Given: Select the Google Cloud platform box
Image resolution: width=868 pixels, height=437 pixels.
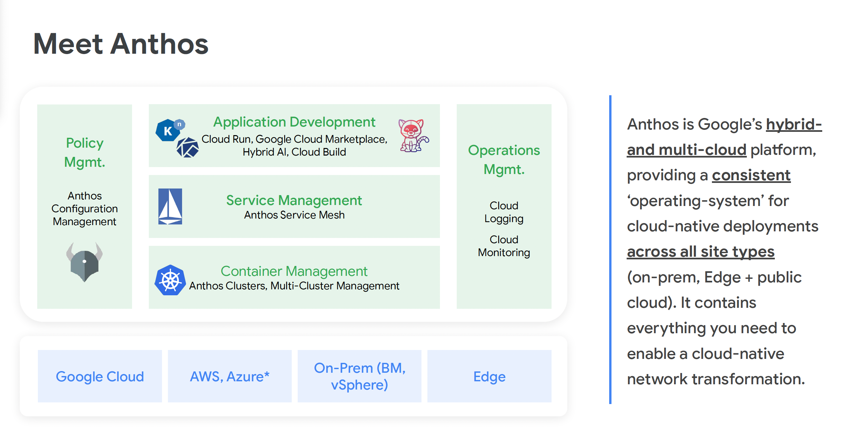Looking at the screenshot, I should [100, 376].
